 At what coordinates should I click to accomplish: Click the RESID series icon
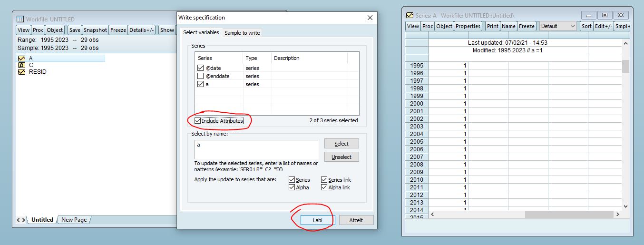(x=21, y=72)
